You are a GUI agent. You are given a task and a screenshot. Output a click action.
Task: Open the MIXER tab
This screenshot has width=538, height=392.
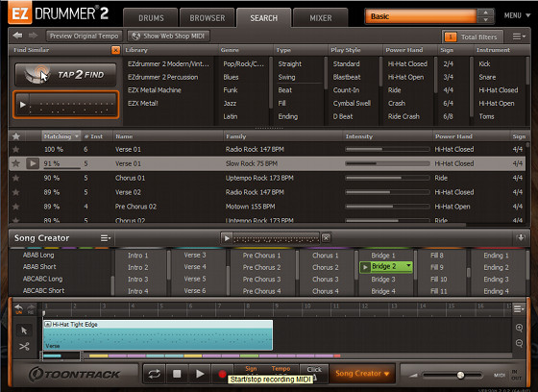coord(321,18)
